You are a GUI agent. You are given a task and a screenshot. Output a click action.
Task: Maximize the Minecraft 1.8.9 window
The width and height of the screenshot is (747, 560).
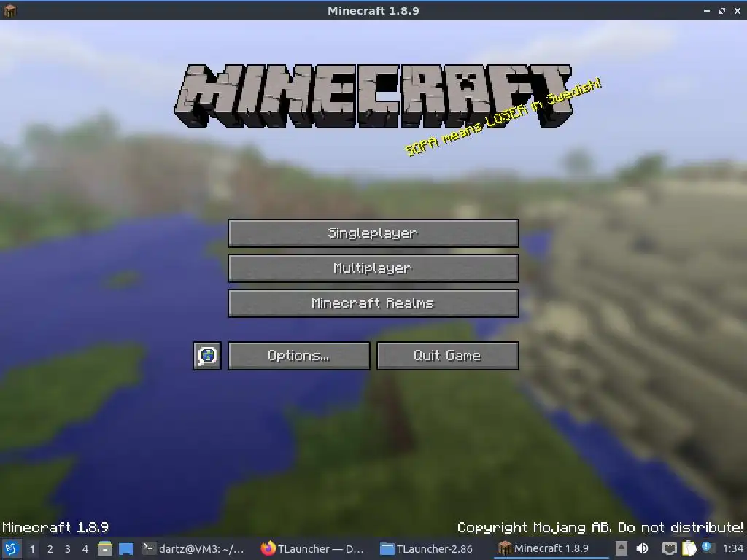(x=722, y=10)
